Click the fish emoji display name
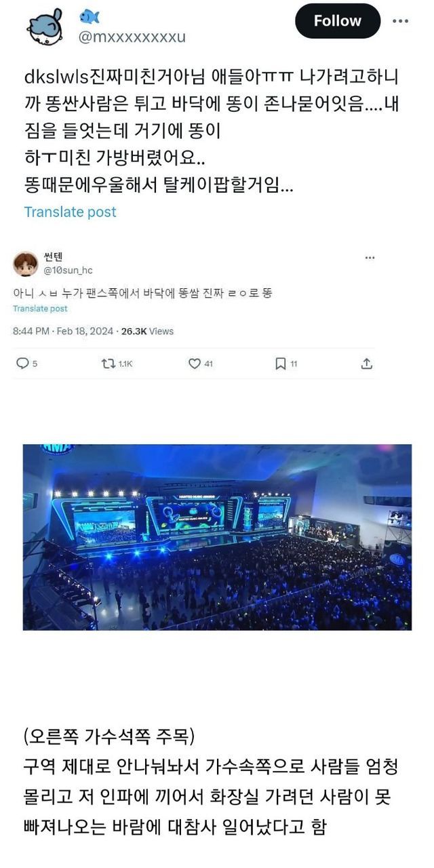This screenshot has height=868, width=434. point(90,16)
